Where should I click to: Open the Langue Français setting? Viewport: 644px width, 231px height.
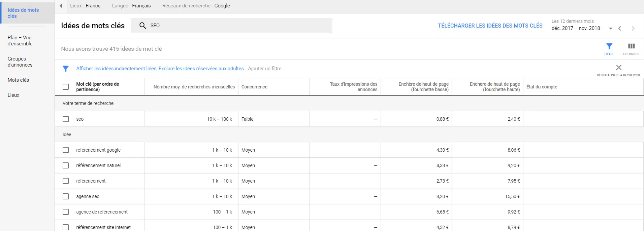point(131,6)
